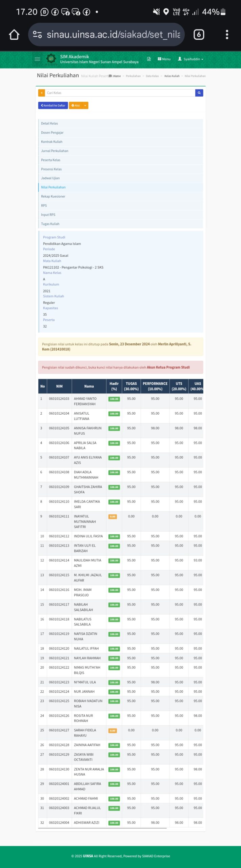Click the PERFORMANCE (10.00%) column header
The width and height of the screenshot is (241, 868).
coord(155,386)
